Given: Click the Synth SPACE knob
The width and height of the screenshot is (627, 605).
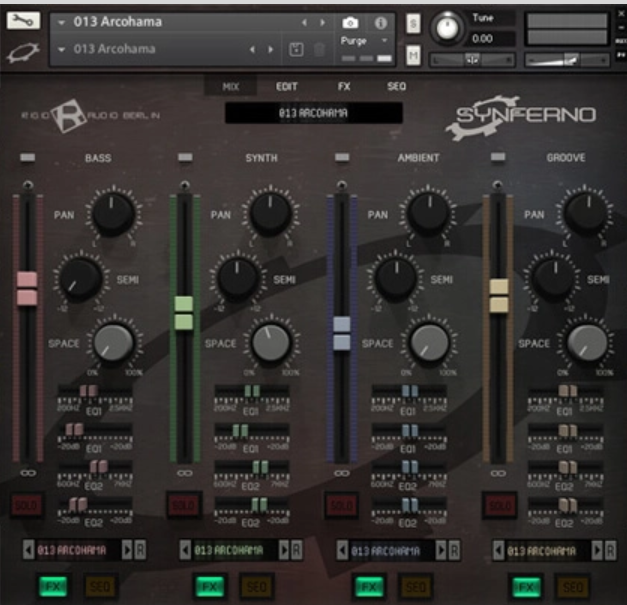Looking at the screenshot, I should 271,343.
